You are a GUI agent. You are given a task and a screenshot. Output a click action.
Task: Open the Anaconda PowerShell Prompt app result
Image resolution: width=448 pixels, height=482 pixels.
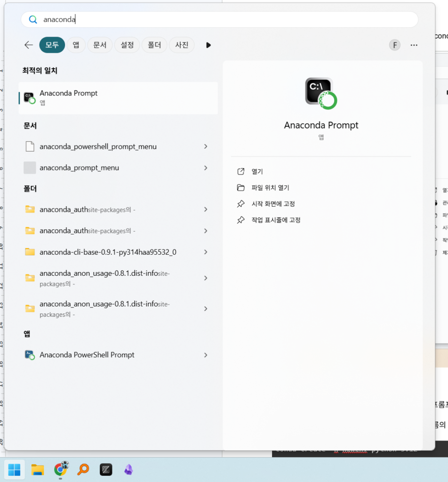(x=118, y=355)
